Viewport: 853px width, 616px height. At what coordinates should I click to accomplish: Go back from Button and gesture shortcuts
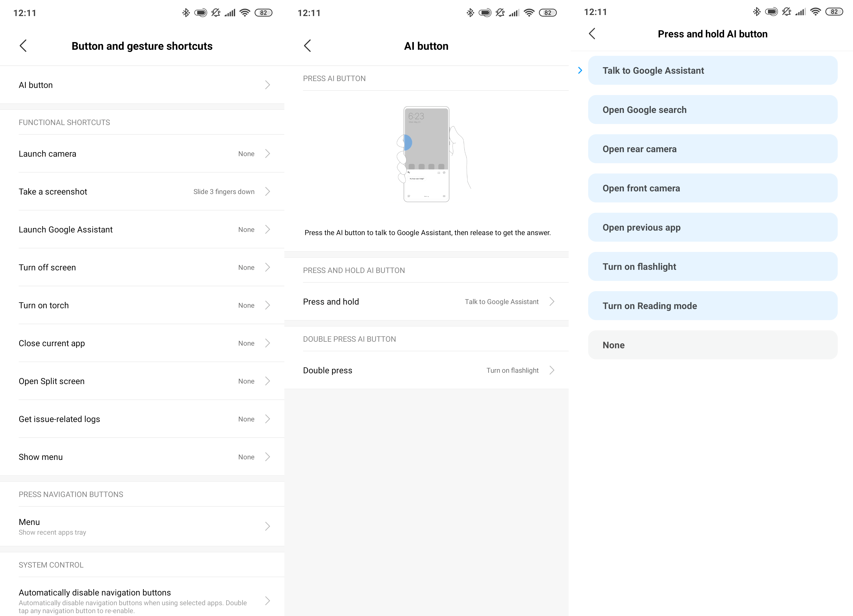point(23,46)
